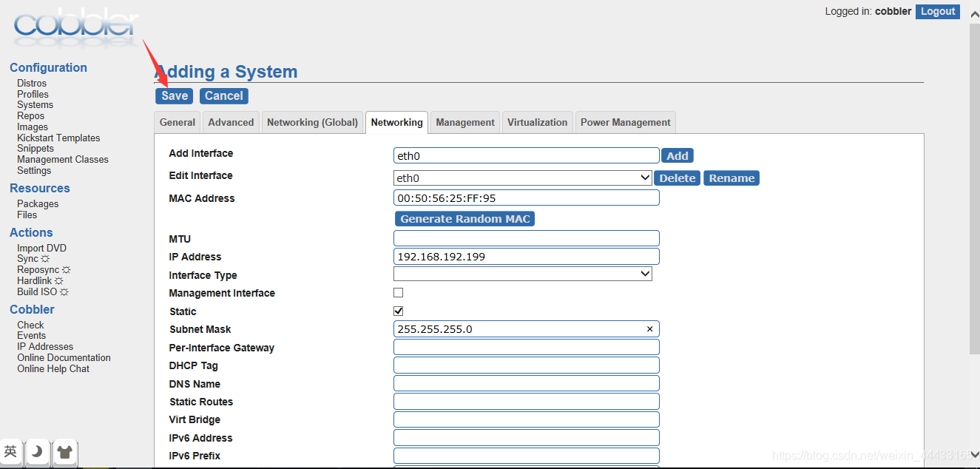Image resolution: width=980 pixels, height=469 pixels.
Task: Open Files under Resources
Action: pyautogui.click(x=27, y=215)
